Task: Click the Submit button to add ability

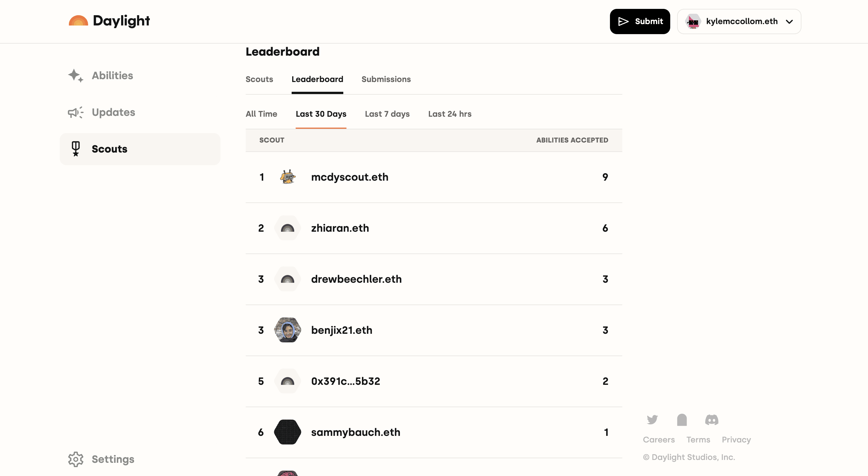Action: (x=640, y=21)
